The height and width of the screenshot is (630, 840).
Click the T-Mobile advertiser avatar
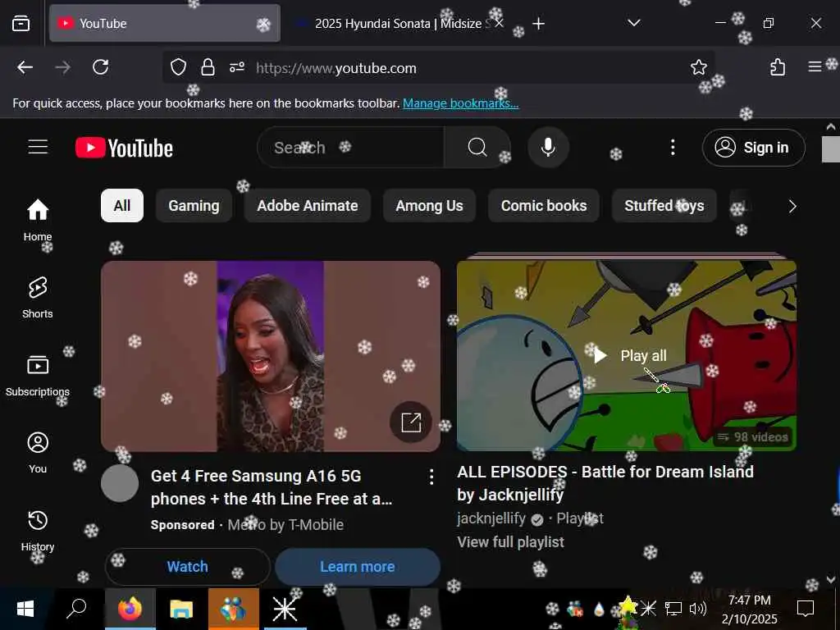pyautogui.click(x=120, y=483)
